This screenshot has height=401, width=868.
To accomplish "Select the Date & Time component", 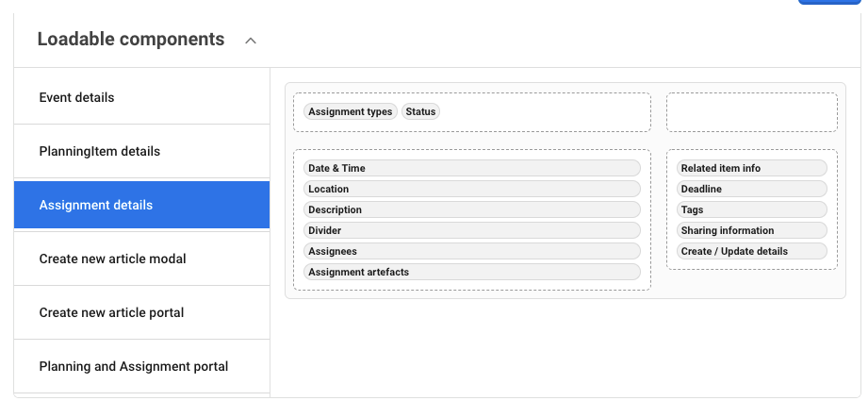I will click(471, 168).
